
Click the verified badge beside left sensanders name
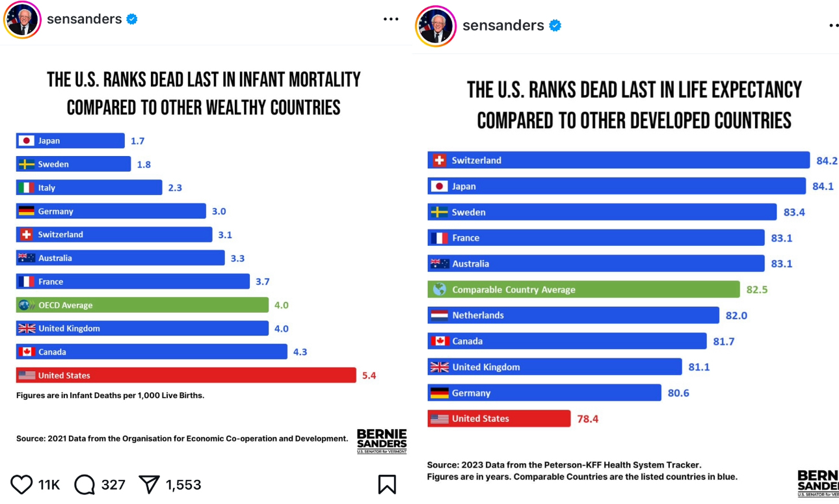132,19
